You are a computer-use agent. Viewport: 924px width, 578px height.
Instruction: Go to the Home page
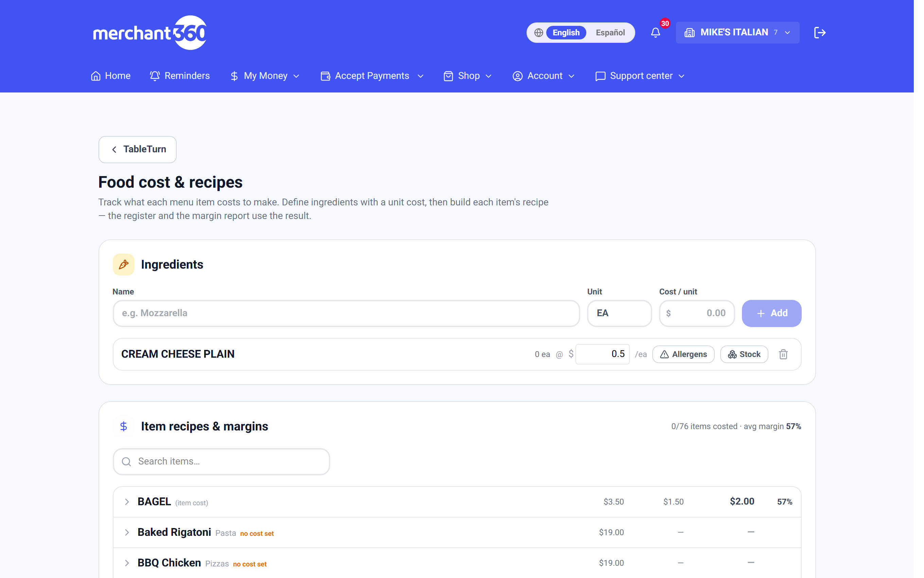[111, 76]
